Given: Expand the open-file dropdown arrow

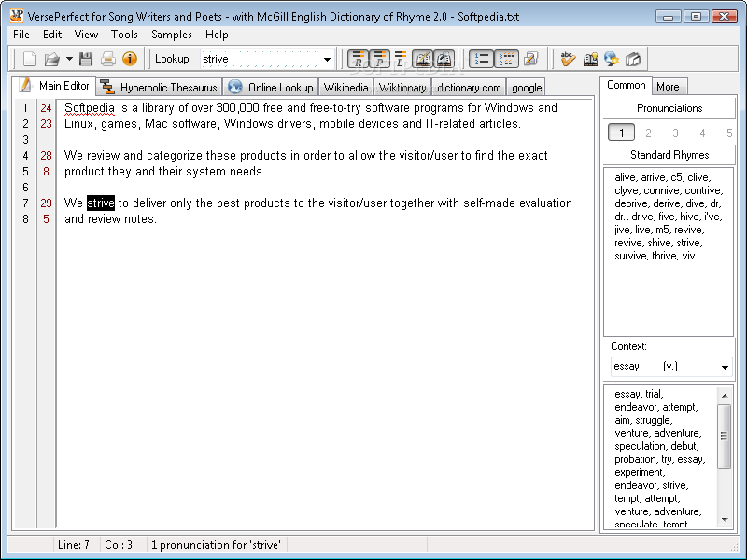Looking at the screenshot, I should (69, 59).
